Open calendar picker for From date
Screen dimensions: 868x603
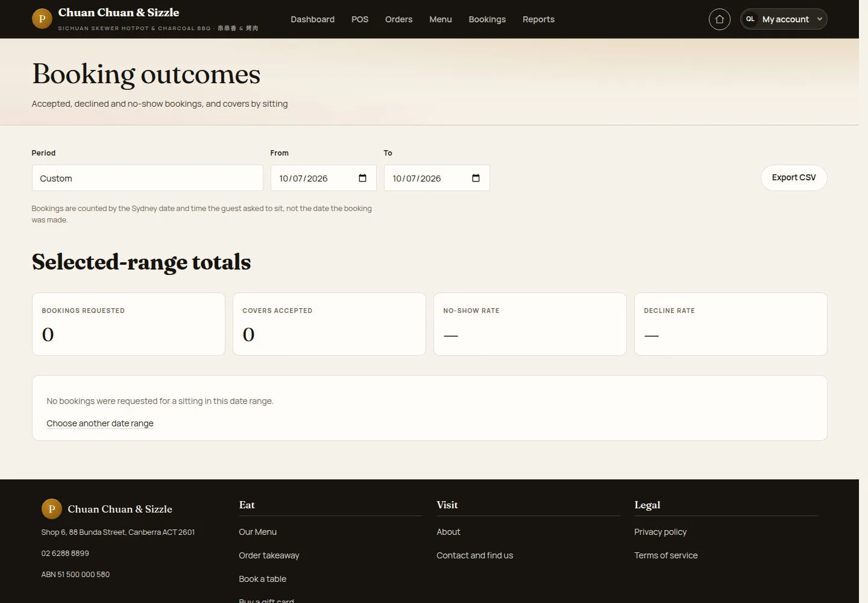(x=362, y=178)
